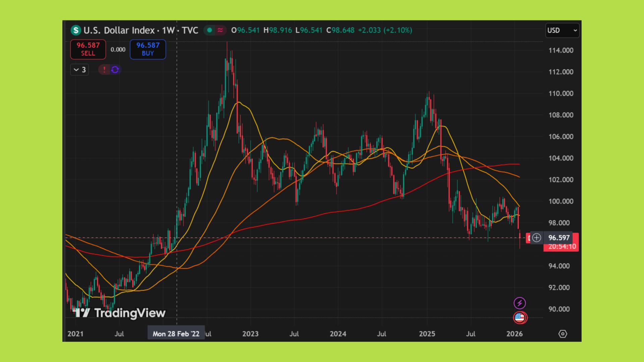Click the 100.000 price scale label

point(560,201)
